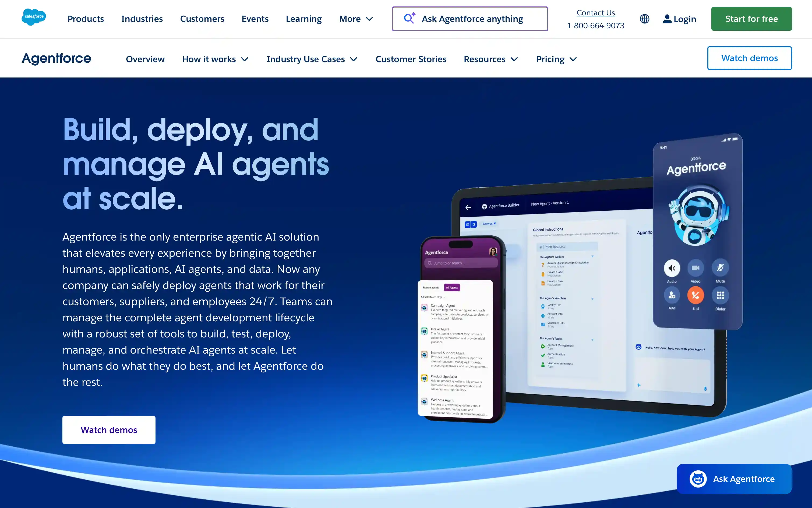Screen dimensions: 812x508
Task: Open the Industry Use Cases dropdown
Action: [x=312, y=59]
